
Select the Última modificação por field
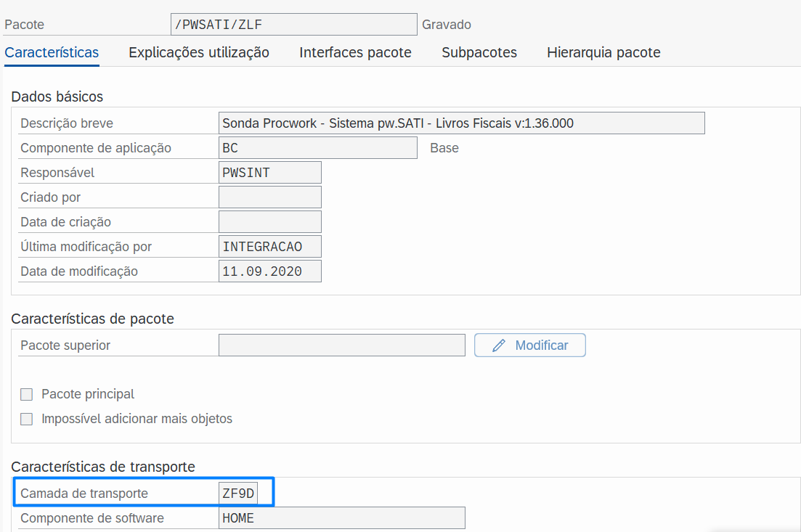click(x=269, y=247)
